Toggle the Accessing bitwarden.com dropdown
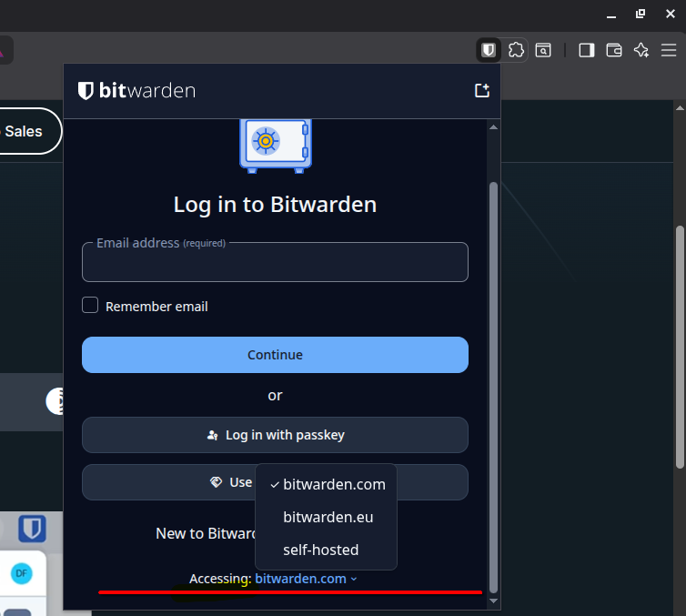Image resolution: width=686 pixels, height=616 pixels. [x=306, y=579]
